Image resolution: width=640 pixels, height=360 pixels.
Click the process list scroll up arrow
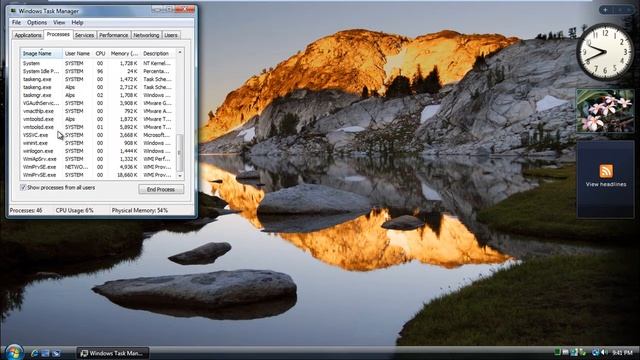tap(180, 53)
